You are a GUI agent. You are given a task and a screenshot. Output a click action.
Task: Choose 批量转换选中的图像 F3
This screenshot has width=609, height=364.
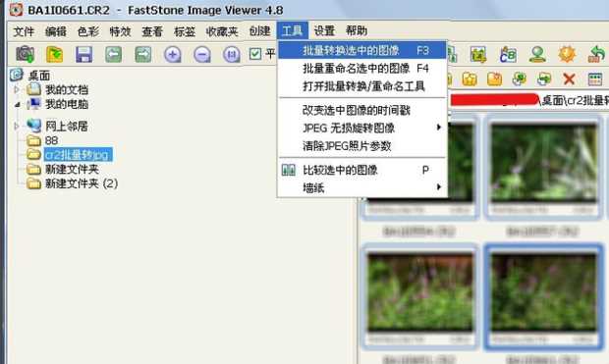click(x=362, y=50)
